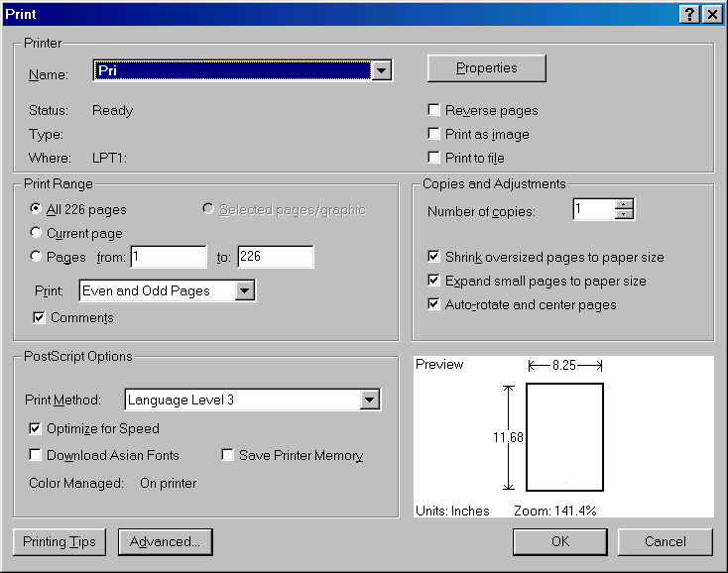The image size is (728, 573).
Task: Toggle the Comments checkbox
Action: pos(39,318)
